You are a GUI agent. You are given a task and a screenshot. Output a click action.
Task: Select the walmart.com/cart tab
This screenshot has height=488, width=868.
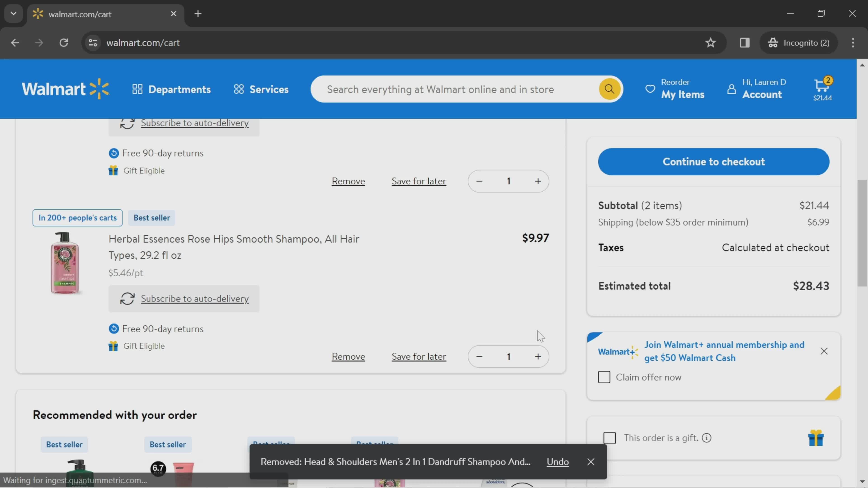106,14
